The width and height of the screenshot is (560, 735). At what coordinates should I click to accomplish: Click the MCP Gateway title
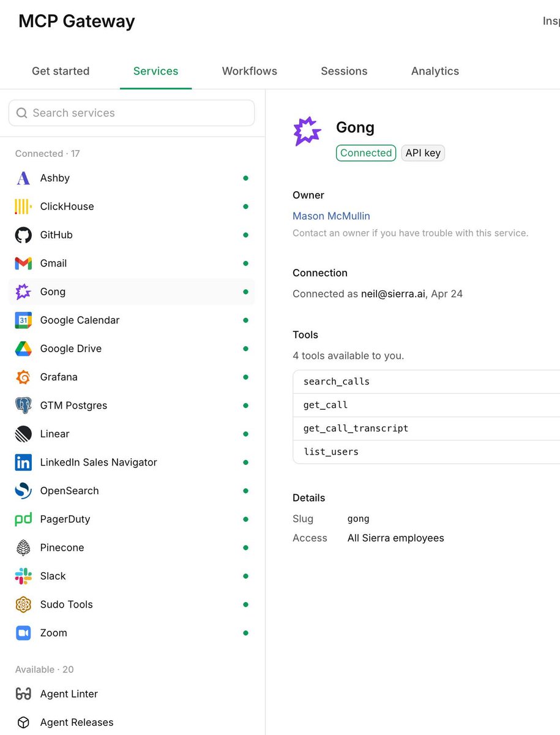77,21
